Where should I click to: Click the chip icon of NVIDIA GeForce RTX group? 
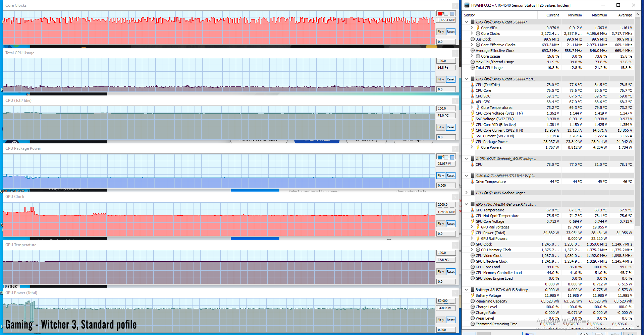[x=472, y=204]
